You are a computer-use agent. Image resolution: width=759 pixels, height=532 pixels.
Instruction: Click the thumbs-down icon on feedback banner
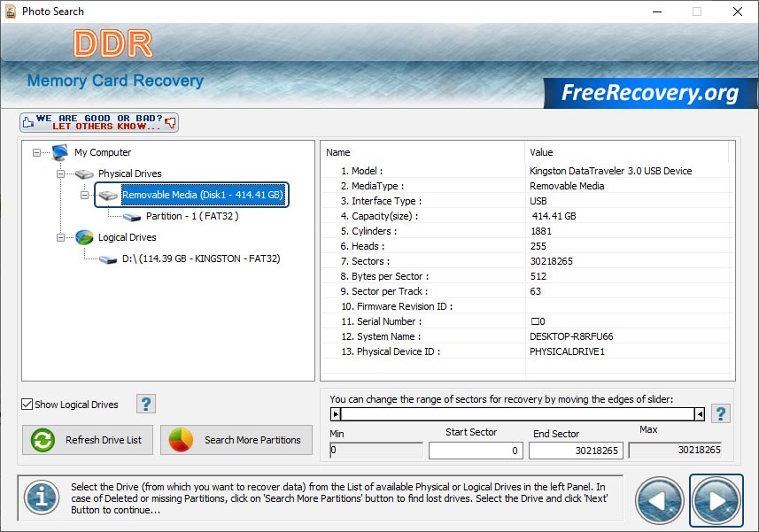pyautogui.click(x=170, y=122)
